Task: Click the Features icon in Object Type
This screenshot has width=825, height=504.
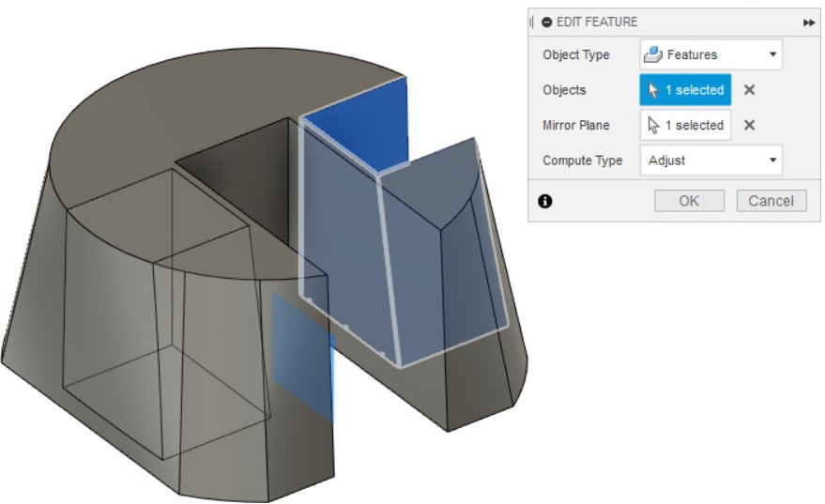Action: [654, 55]
